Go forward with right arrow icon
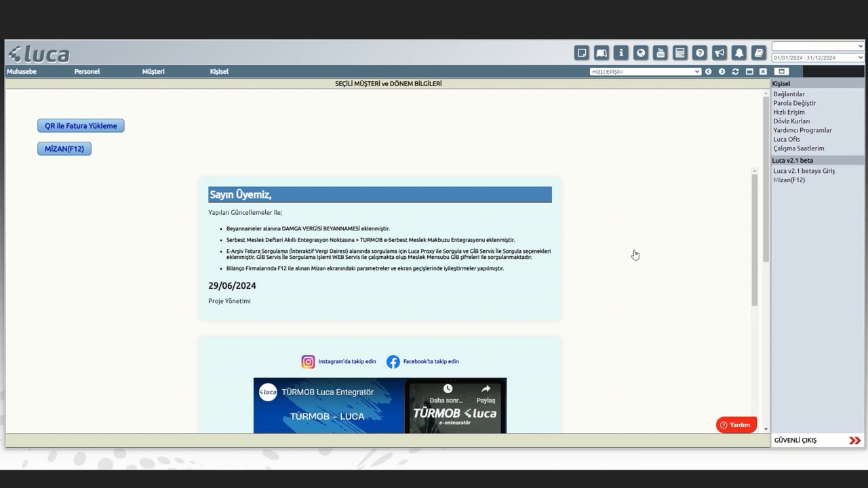 point(722,72)
